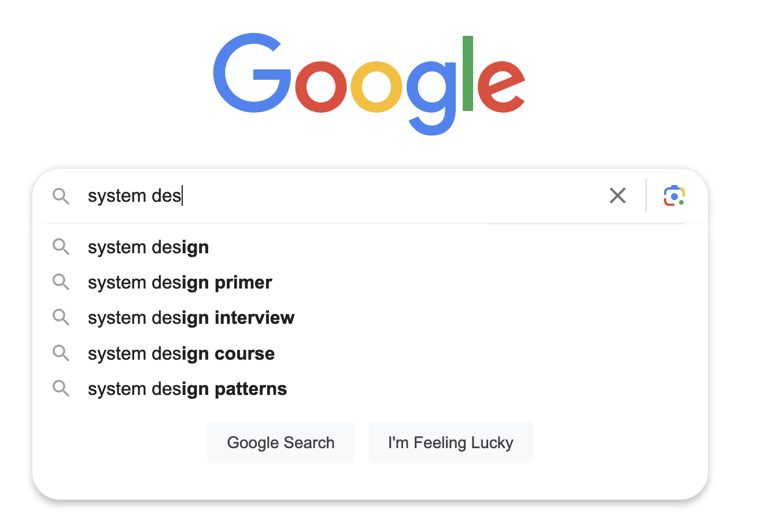Click the blue capital "G" of logo
The image size is (760, 532).
252,74
